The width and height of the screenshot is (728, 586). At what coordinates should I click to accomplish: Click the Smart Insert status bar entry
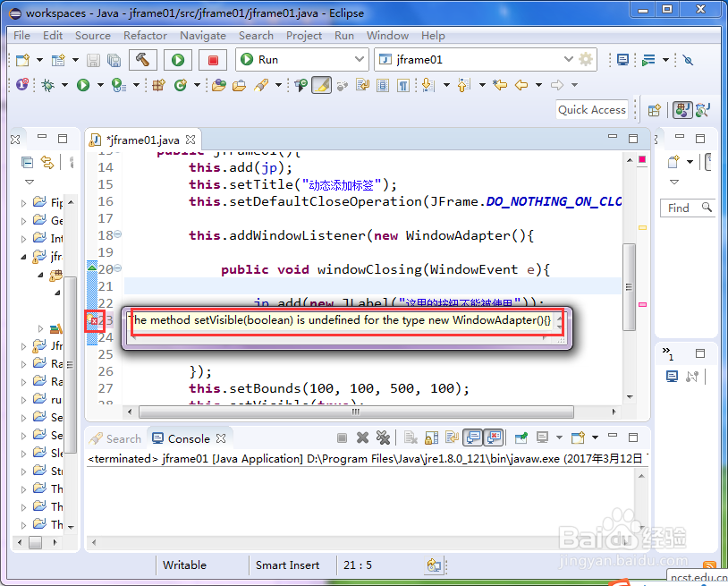point(287,565)
